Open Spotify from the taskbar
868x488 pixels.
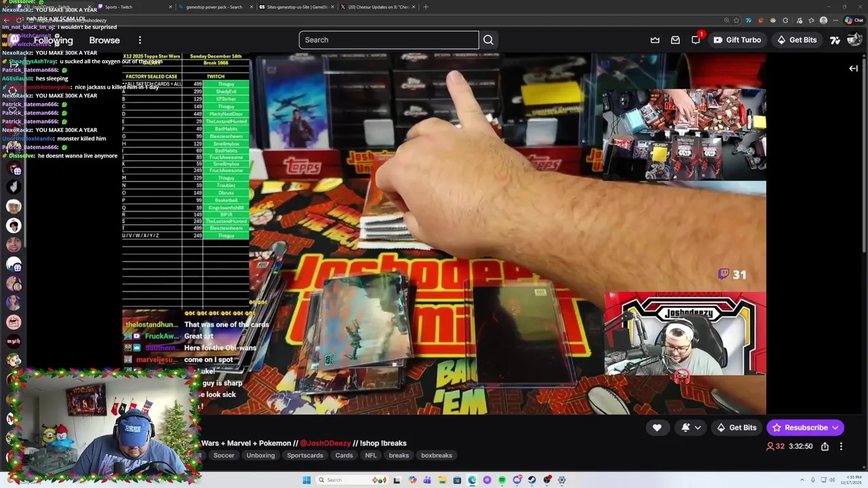(x=502, y=480)
